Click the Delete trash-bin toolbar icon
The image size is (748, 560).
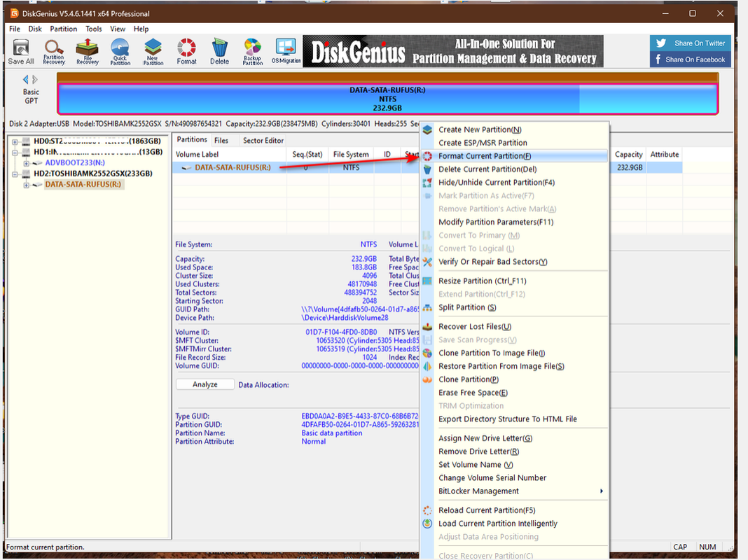[x=219, y=52]
